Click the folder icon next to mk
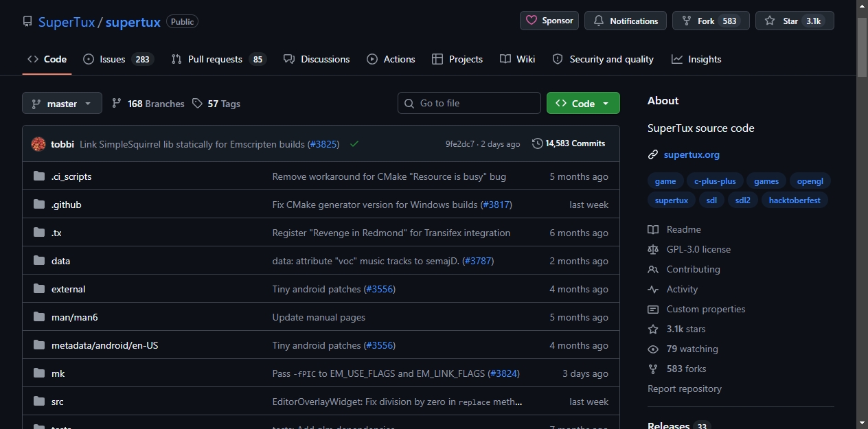Image resolution: width=868 pixels, height=429 pixels. click(x=39, y=373)
